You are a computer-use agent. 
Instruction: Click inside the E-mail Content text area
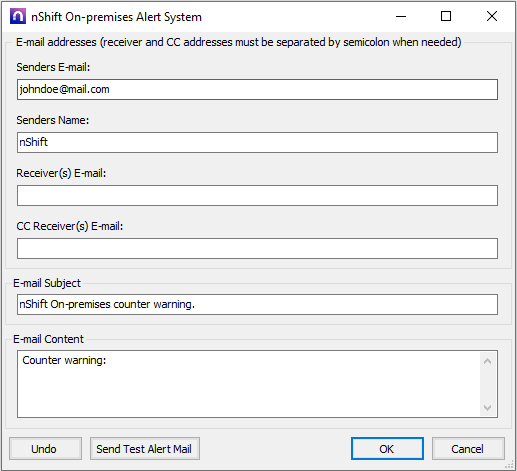(249, 384)
